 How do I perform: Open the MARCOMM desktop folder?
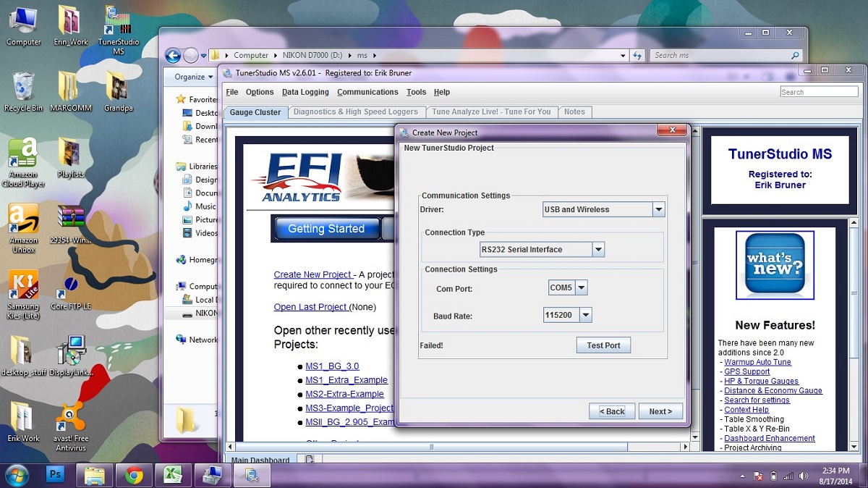(70, 92)
